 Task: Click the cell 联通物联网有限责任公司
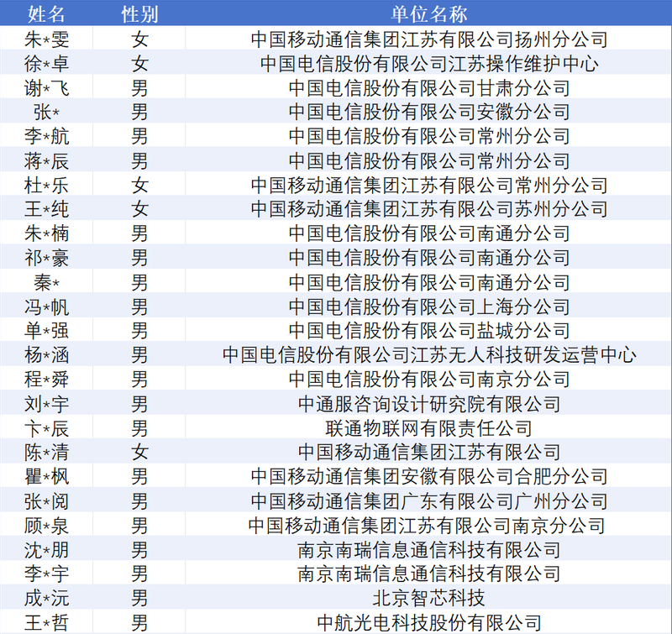pyautogui.click(x=429, y=428)
